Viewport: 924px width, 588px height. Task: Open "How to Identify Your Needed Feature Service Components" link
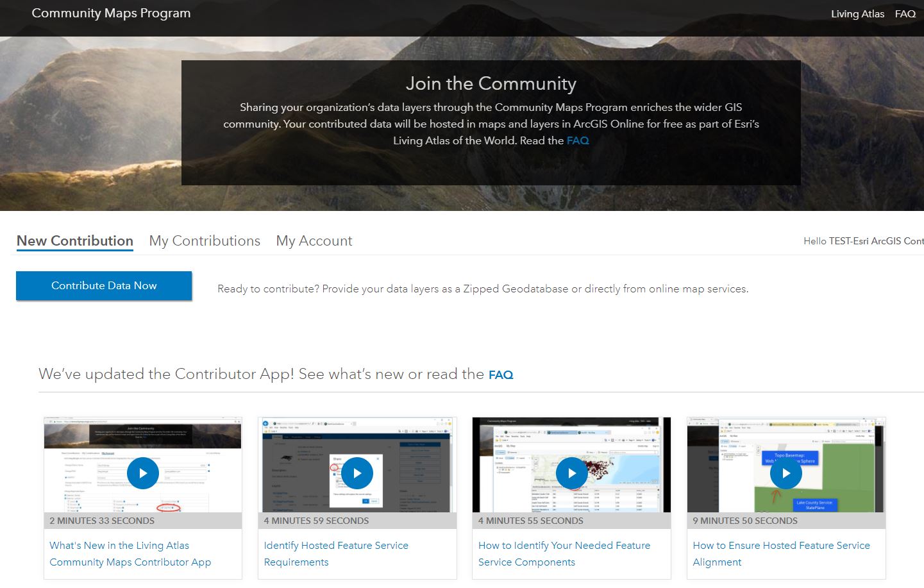click(x=564, y=553)
